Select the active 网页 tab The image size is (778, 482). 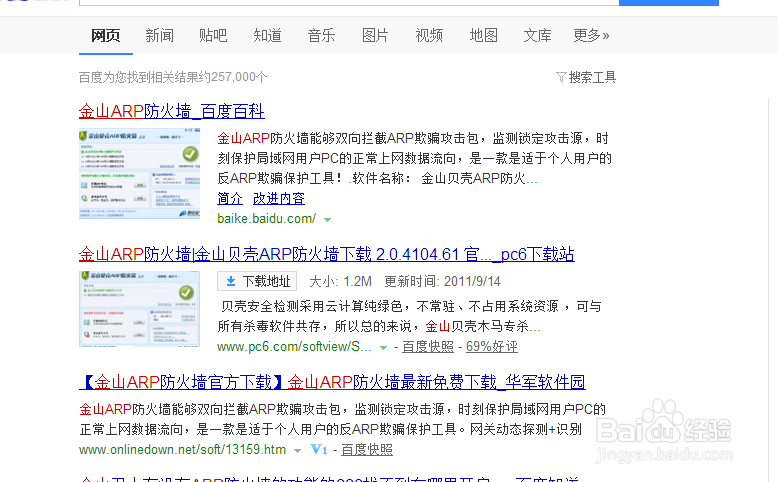coord(106,35)
